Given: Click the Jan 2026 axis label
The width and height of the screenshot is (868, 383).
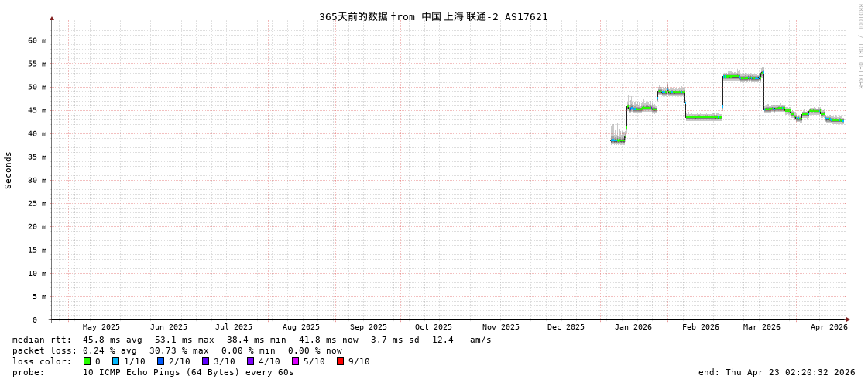Looking at the screenshot, I should click(x=633, y=327).
